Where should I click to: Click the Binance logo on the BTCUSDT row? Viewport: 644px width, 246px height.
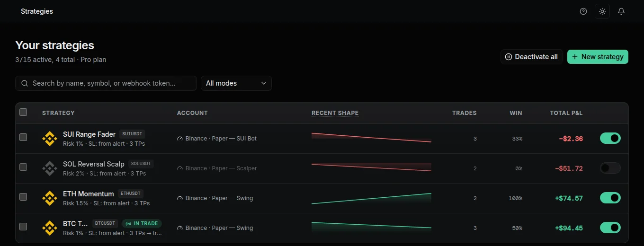(x=50, y=228)
